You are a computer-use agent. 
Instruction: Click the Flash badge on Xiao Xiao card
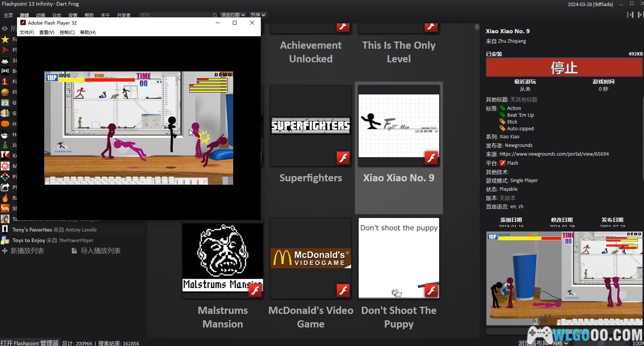(x=431, y=158)
